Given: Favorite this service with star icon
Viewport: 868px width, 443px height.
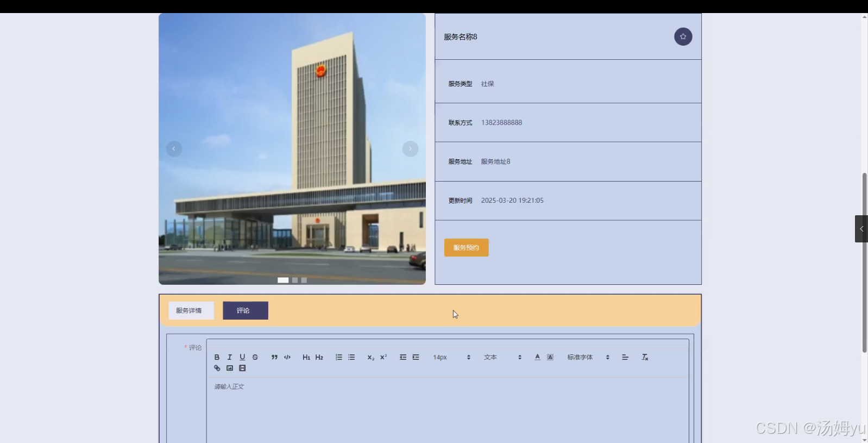Looking at the screenshot, I should point(683,36).
